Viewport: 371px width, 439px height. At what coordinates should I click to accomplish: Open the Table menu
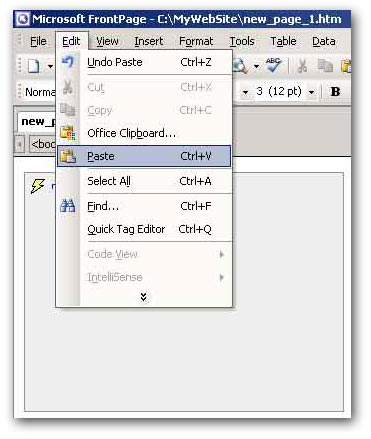pyautogui.click(x=283, y=41)
